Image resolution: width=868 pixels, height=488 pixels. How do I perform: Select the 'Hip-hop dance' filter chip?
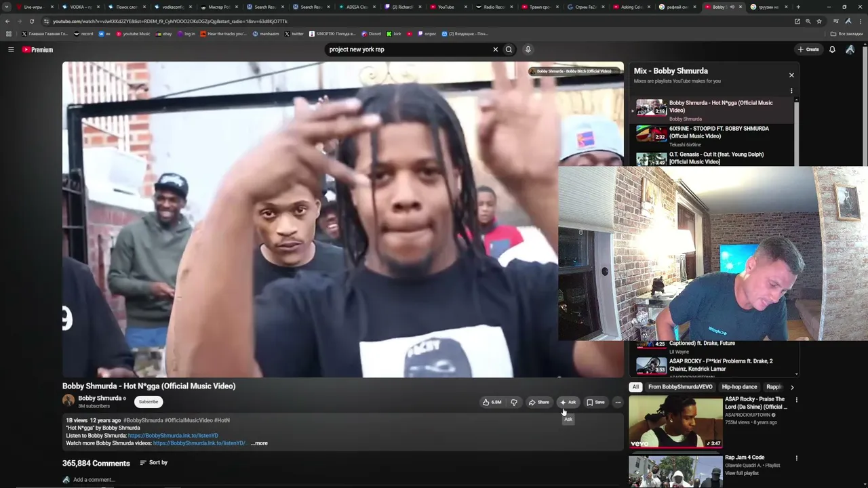point(739,387)
